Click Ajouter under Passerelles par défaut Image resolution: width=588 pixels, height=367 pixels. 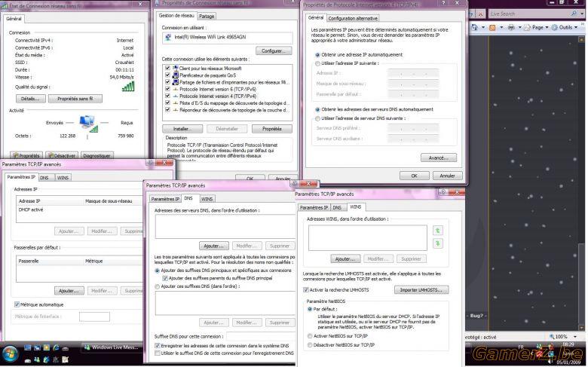[x=69, y=291]
